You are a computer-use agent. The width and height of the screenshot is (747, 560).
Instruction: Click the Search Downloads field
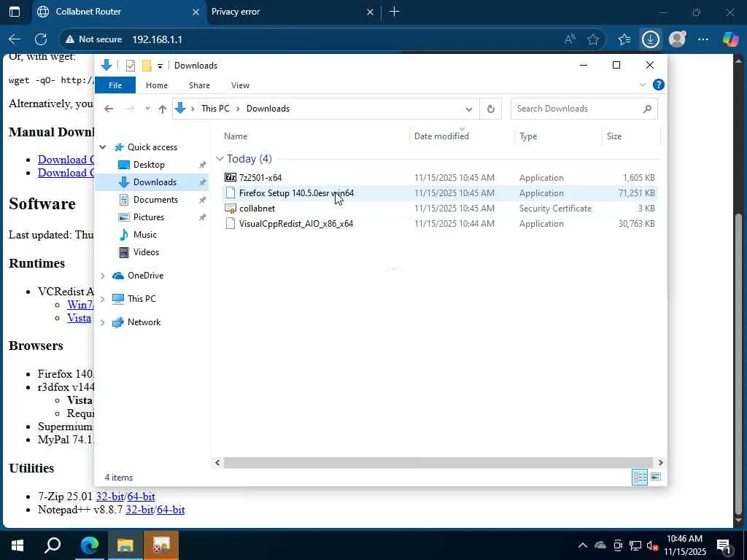click(584, 109)
